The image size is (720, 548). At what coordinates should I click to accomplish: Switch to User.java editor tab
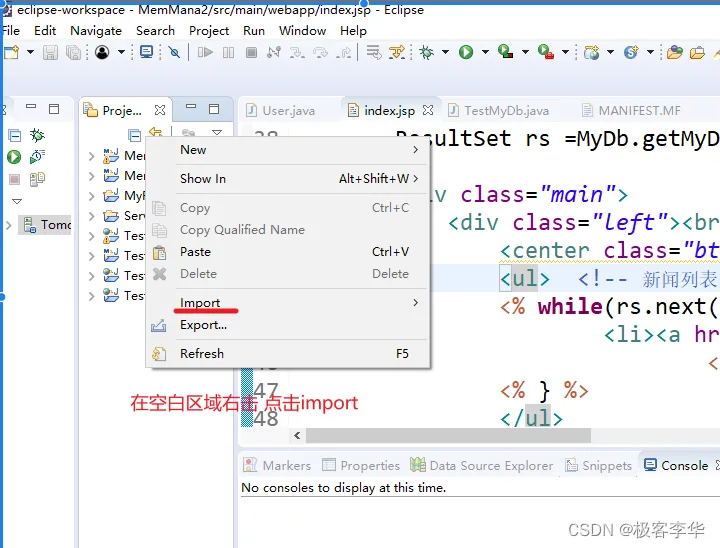point(281,111)
